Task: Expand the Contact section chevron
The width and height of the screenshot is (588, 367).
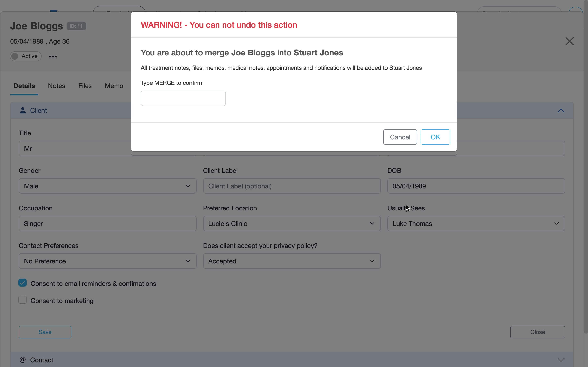Action: [561, 360]
